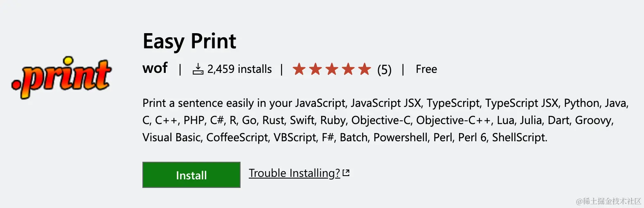Click the watermark text in the corner
This screenshot has width=644, height=208.
[608, 201]
